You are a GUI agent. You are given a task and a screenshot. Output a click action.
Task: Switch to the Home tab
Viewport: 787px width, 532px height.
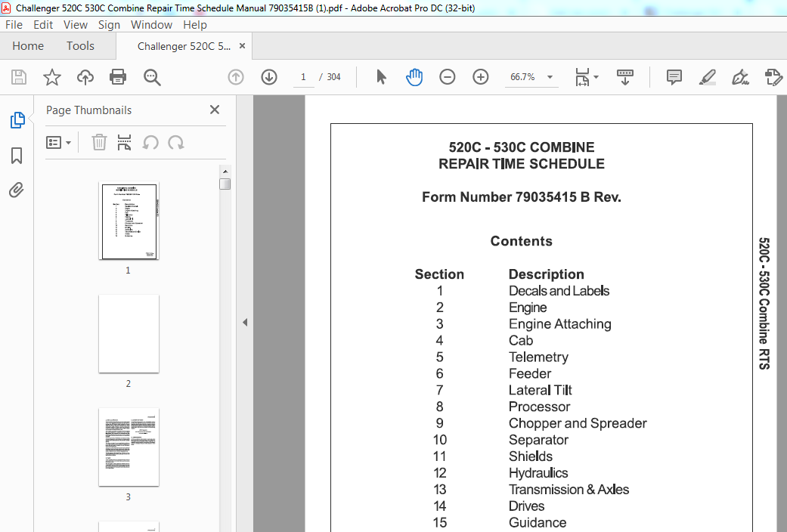pyautogui.click(x=28, y=45)
